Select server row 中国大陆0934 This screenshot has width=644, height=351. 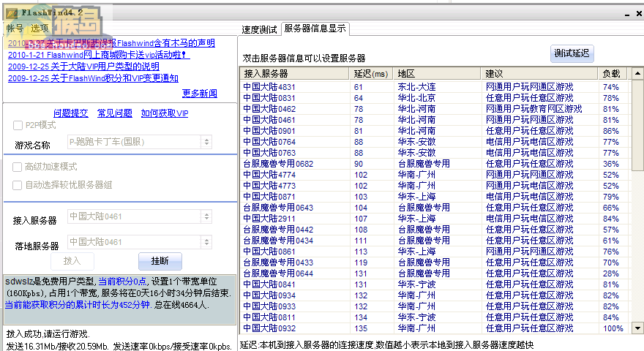(x=435, y=295)
